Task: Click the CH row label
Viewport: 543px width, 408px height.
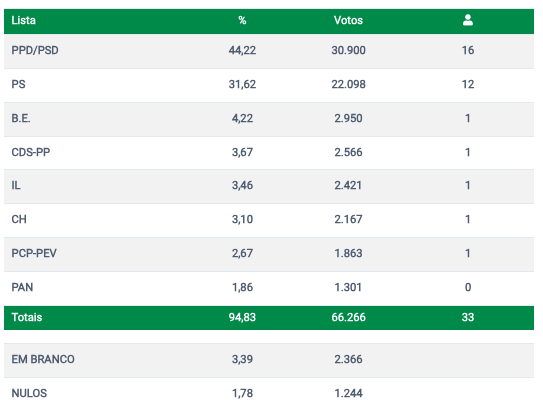Action: (19, 220)
